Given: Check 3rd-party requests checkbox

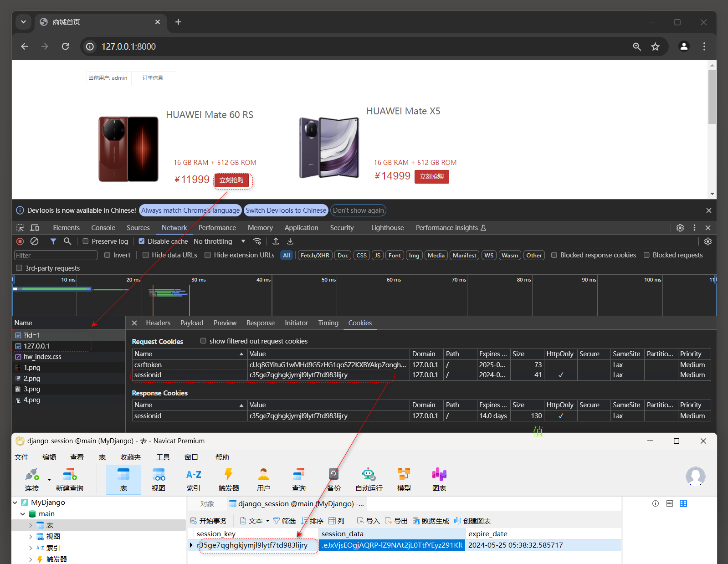Looking at the screenshot, I should click(x=19, y=268).
